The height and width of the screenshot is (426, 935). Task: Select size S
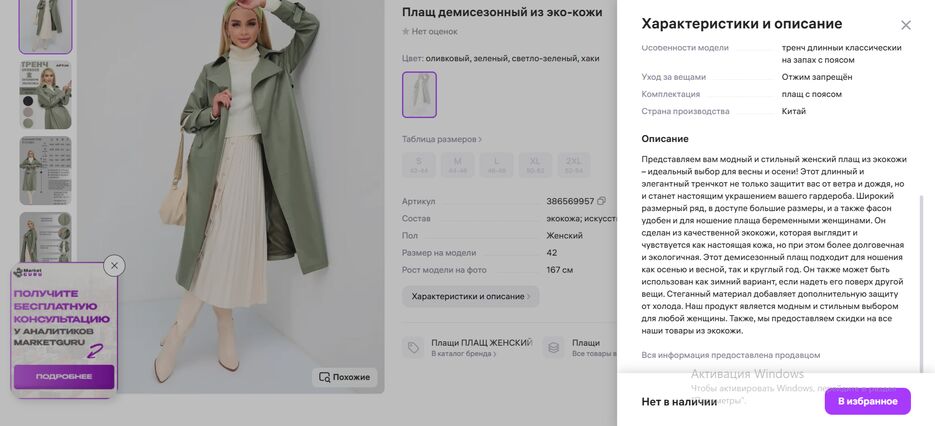coord(419,165)
